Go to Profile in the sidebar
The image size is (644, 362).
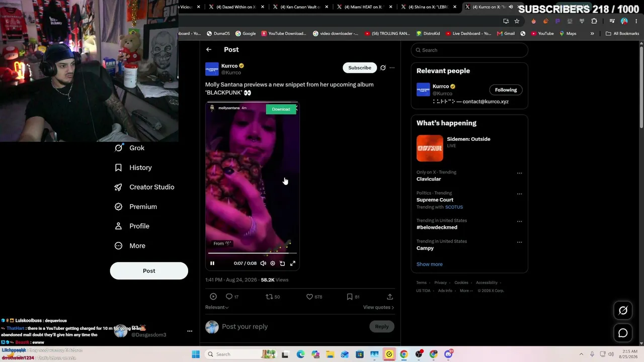tap(132, 226)
